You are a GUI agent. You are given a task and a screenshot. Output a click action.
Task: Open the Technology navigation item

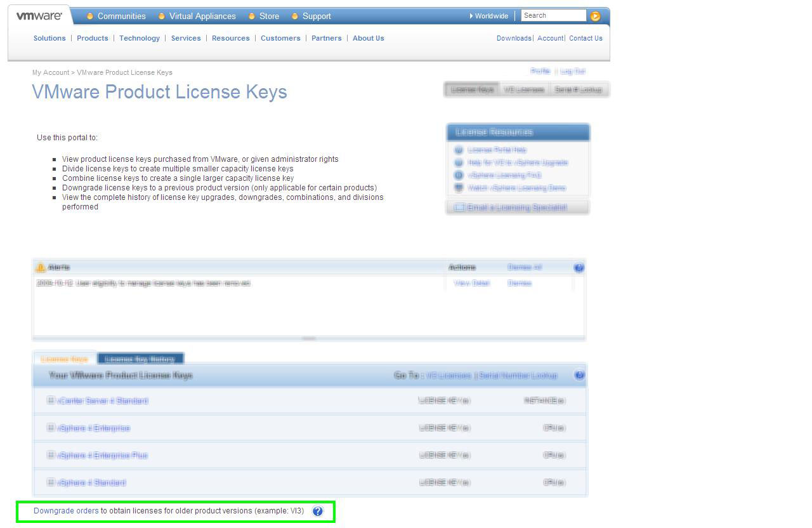(140, 38)
